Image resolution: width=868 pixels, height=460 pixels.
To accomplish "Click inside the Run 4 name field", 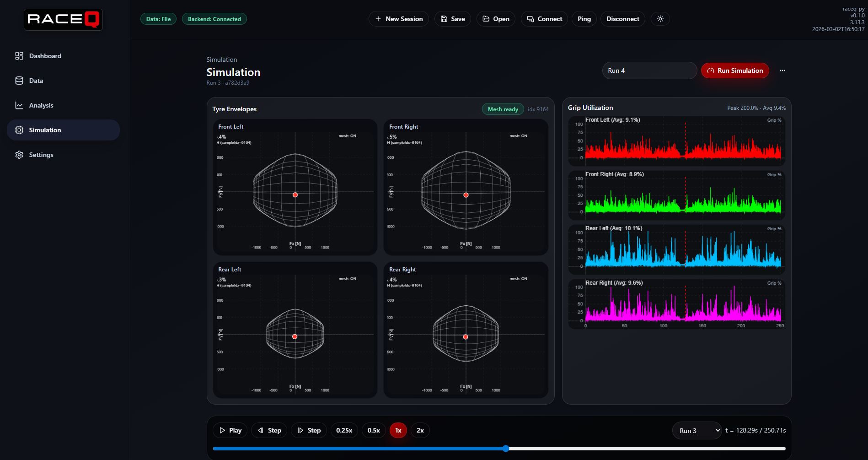I will pyautogui.click(x=649, y=70).
